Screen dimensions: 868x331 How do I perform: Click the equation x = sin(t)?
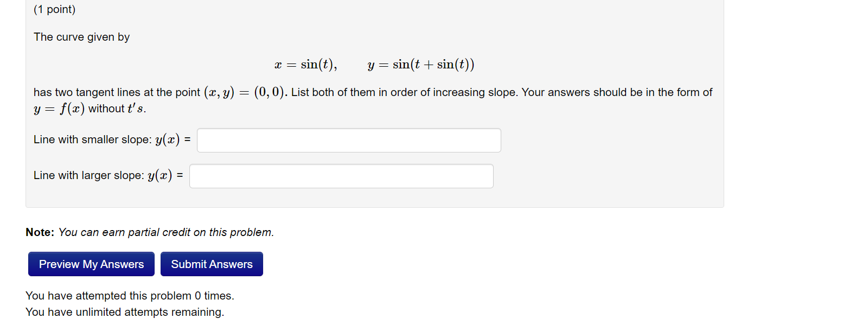[x=304, y=64]
